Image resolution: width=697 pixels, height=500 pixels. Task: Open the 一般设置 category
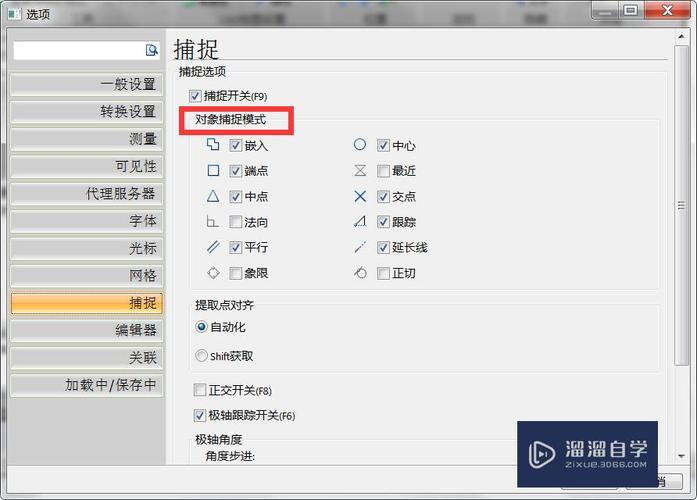[87, 84]
